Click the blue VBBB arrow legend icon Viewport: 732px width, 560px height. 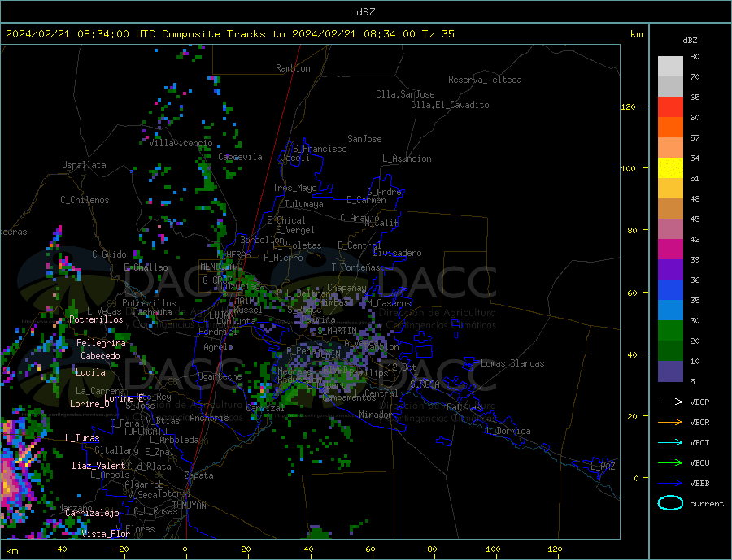pos(671,483)
